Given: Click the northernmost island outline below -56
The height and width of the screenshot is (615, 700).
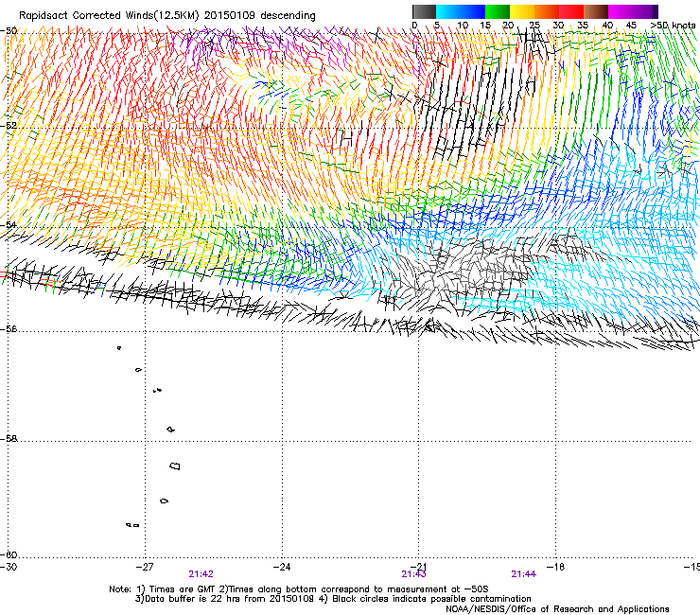Looking at the screenshot, I should (119, 347).
